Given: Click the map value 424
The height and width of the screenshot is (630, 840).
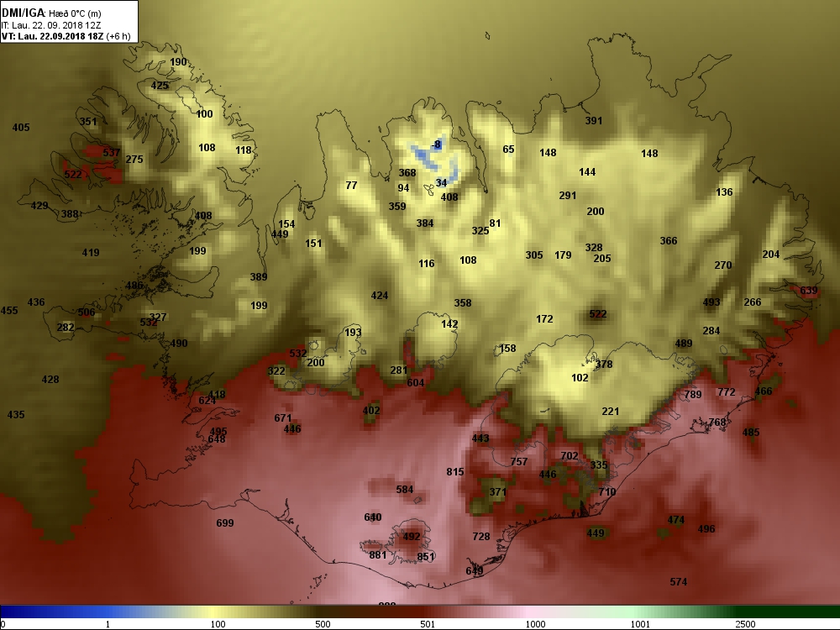Looking at the screenshot, I should (x=380, y=295).
